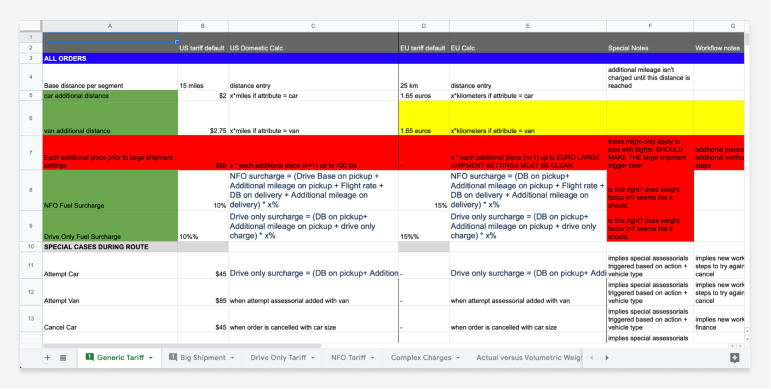Open the Explore button at bottom right
The height and width of the screenshot is (389, 771).
pyautogui.click(x=735, y=358)
